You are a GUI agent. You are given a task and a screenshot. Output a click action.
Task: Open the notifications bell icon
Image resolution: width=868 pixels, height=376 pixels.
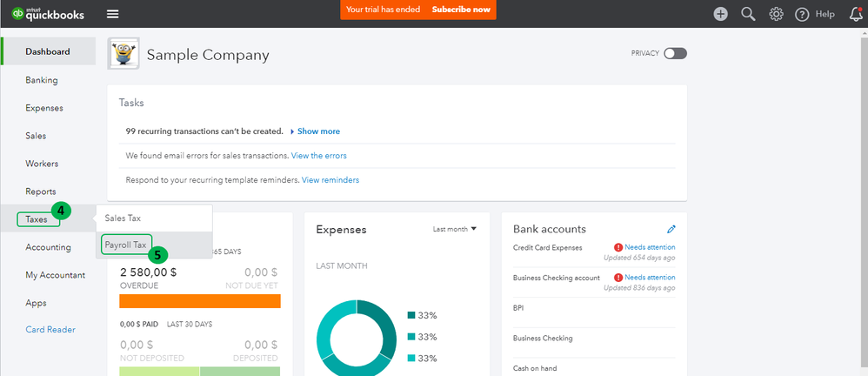855,14
